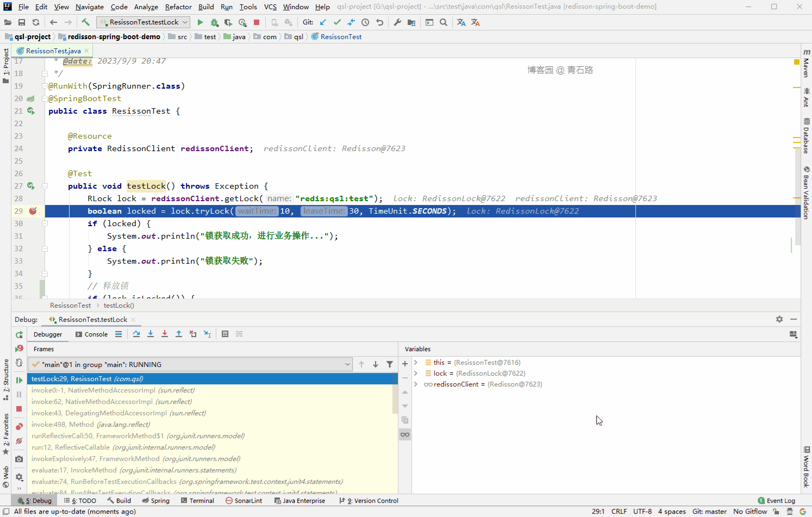Click Rerun ResissonTest.testLock icon
The image size is (812, 517).
(19, 335)
